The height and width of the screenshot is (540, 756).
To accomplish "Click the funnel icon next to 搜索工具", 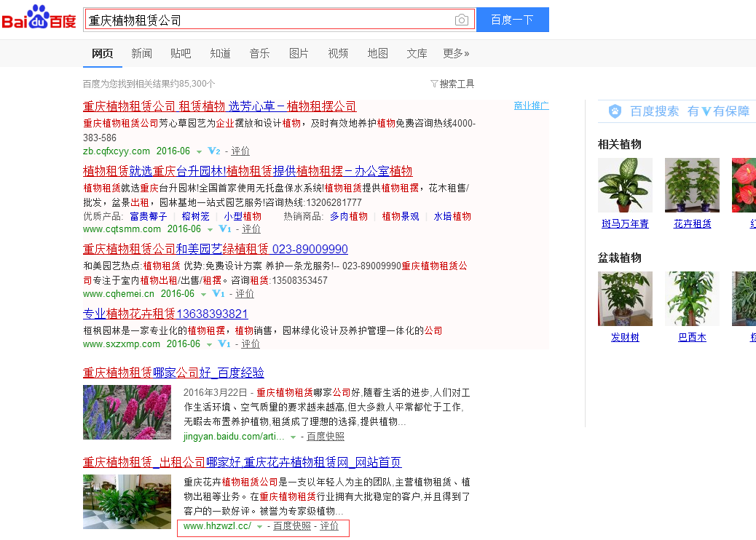I will pos(433,84).
